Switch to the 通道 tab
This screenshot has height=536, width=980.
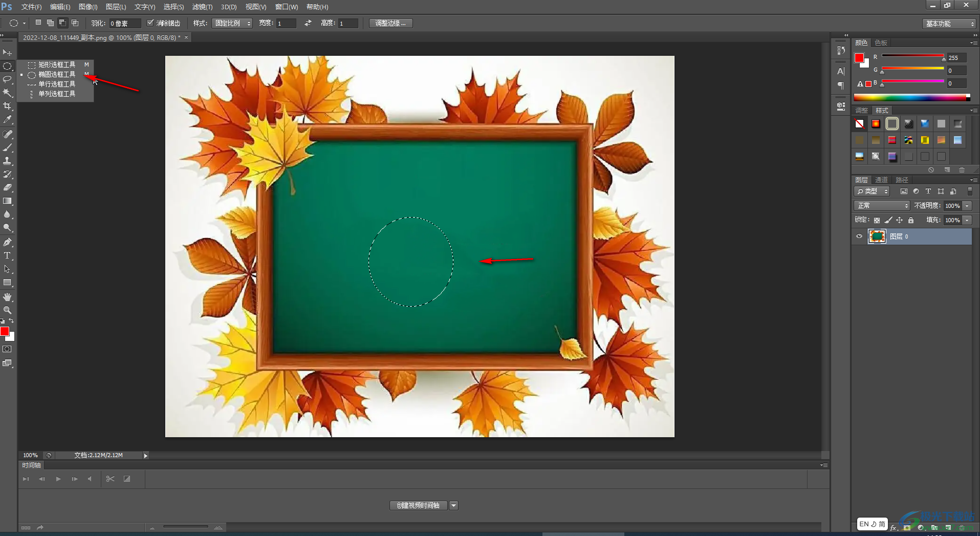pos(881,180)
